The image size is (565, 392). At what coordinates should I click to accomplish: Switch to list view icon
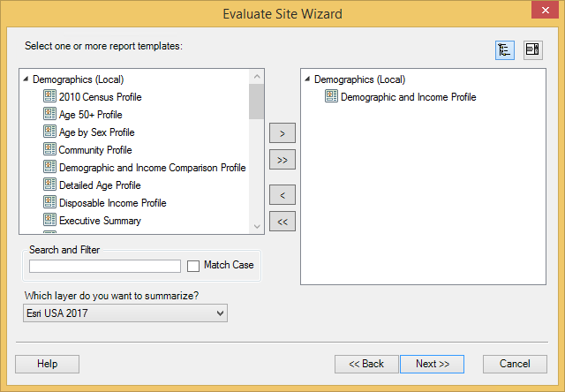pos(532,49)
